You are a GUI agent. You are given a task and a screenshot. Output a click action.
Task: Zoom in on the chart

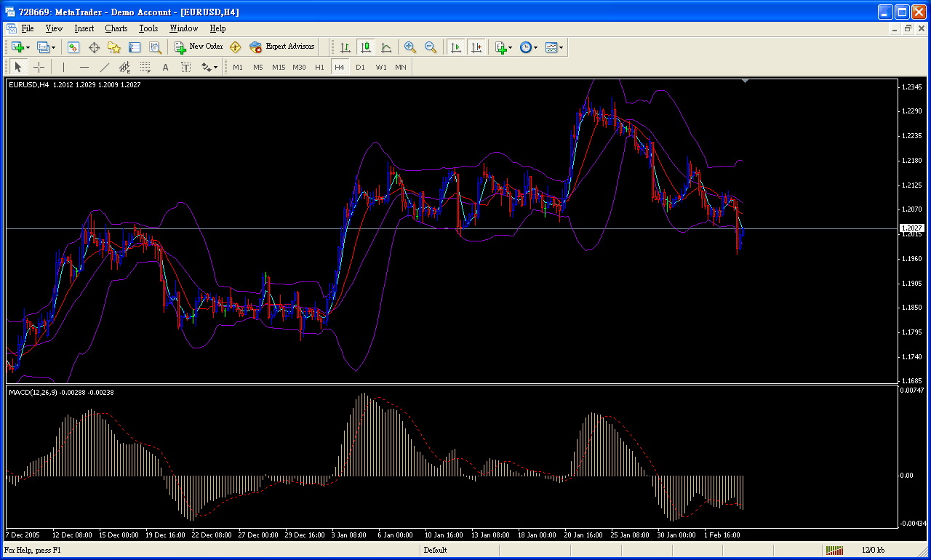410,47
